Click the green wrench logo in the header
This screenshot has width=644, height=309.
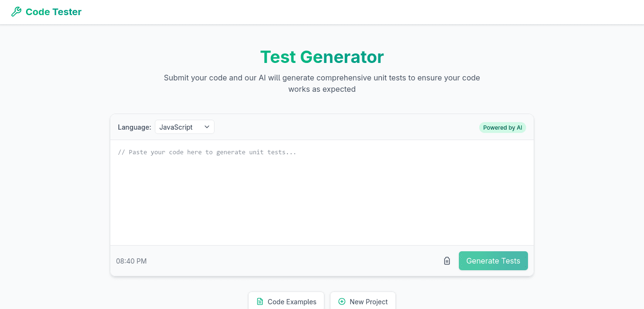[16, 11]
